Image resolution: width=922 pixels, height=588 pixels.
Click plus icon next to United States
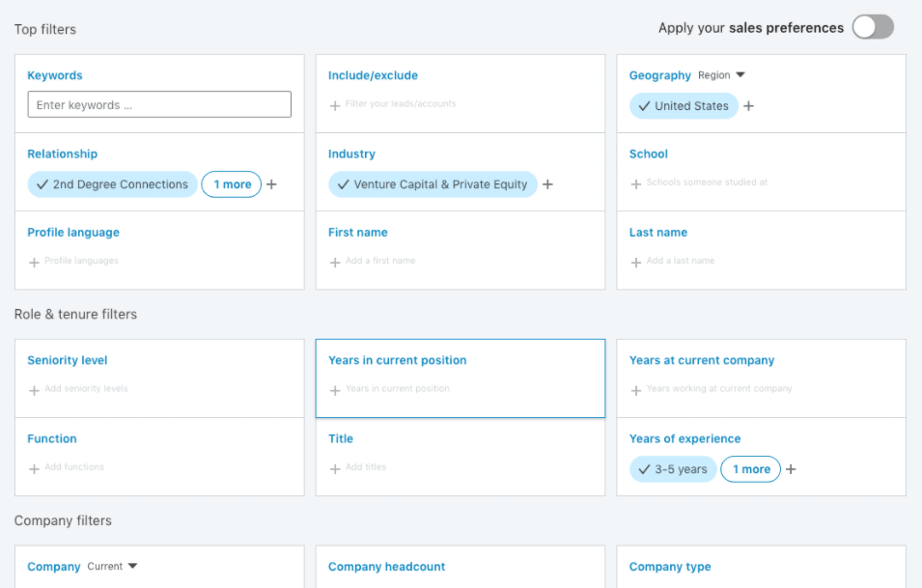(x=748, y=106)
